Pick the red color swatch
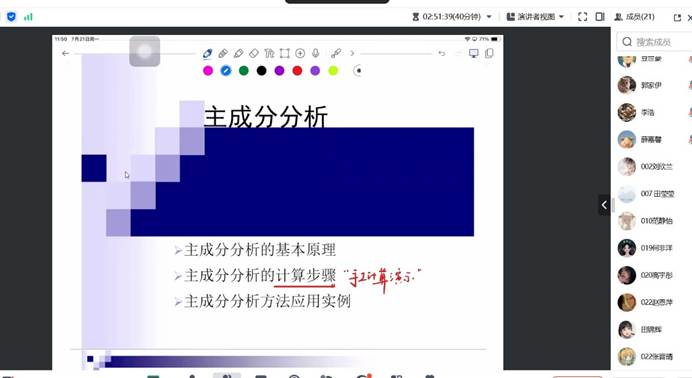Viewport: 692px width, 378px height. point(297,71)
